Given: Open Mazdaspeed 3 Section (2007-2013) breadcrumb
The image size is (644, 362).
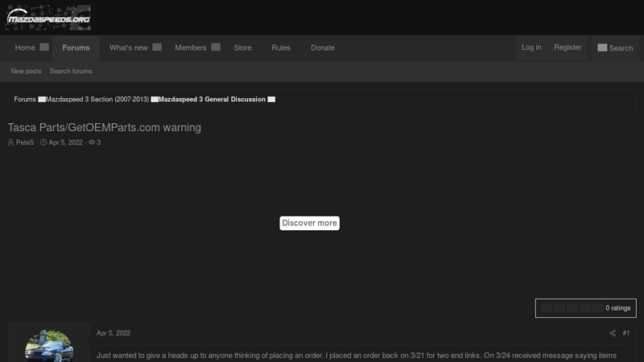Looking at the screenshot, I should click(97, 99).
